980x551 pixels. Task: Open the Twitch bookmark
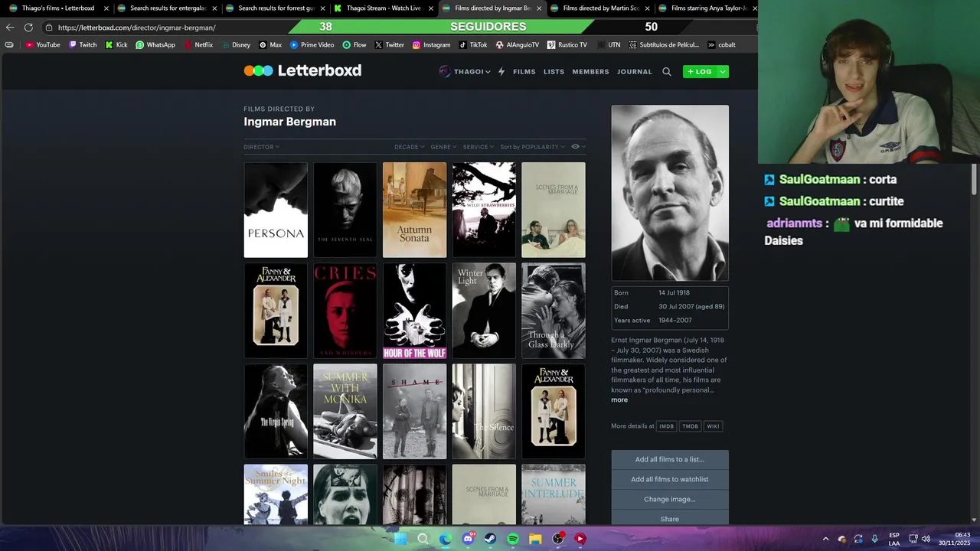[83, 44]
